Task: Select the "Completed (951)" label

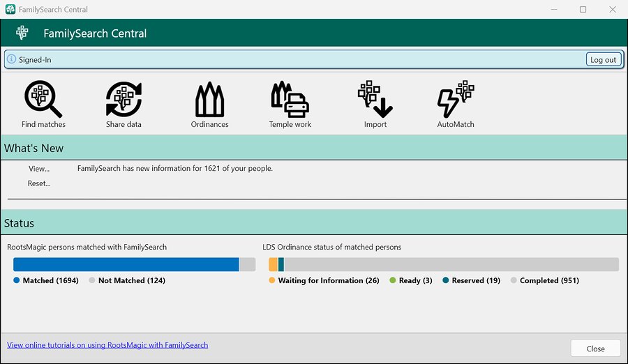Action: pos(549,280)
